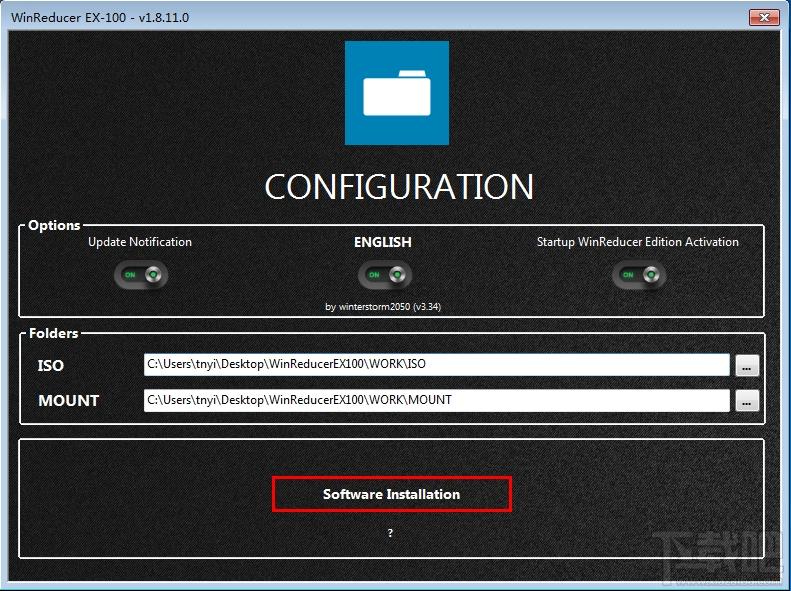Click the Update Notification label
Screen dimensions: 791x591
pos(140,242)
